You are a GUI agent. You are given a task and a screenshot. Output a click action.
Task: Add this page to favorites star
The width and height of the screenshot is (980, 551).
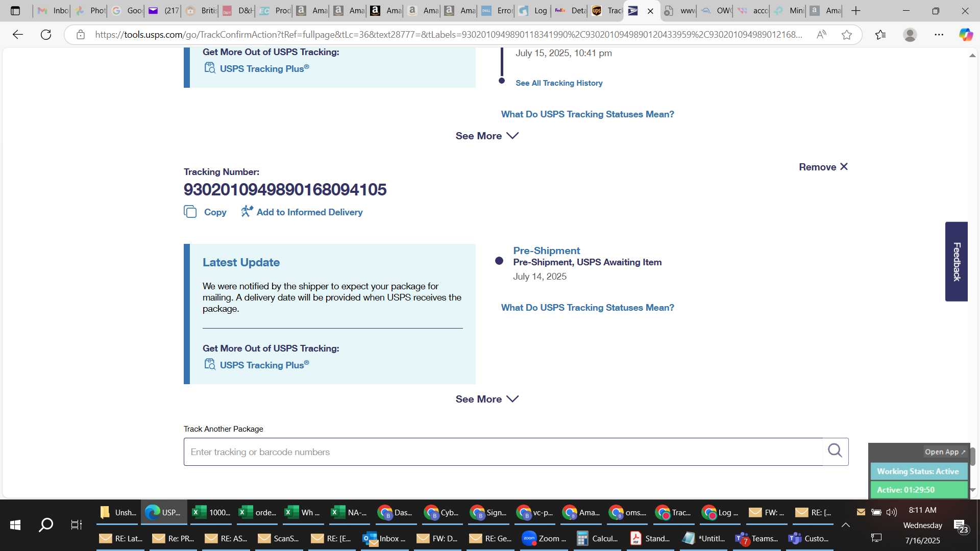click(x=847, y=35)
